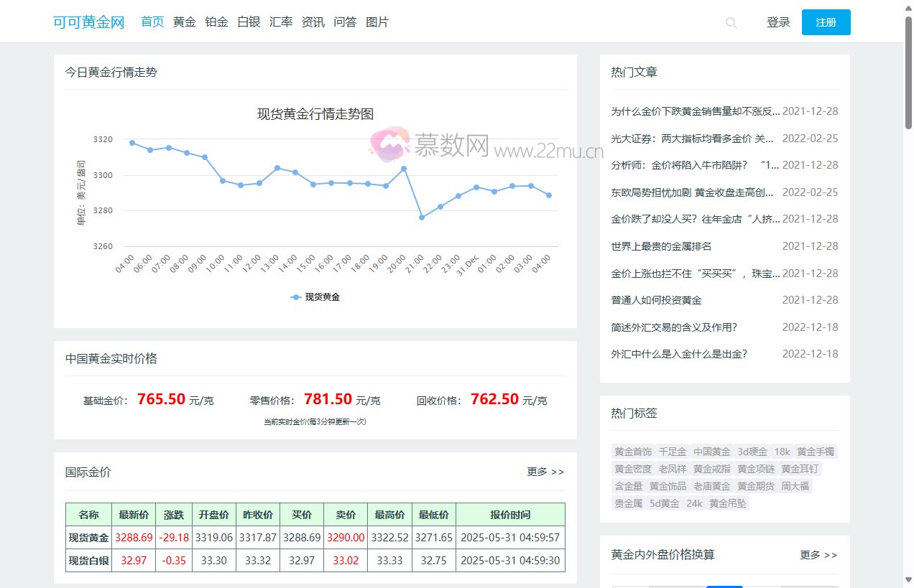Switch to the 汇率 navigation tab
The height and width of the screenshot is (588, 914).
(x=280, y=22)
